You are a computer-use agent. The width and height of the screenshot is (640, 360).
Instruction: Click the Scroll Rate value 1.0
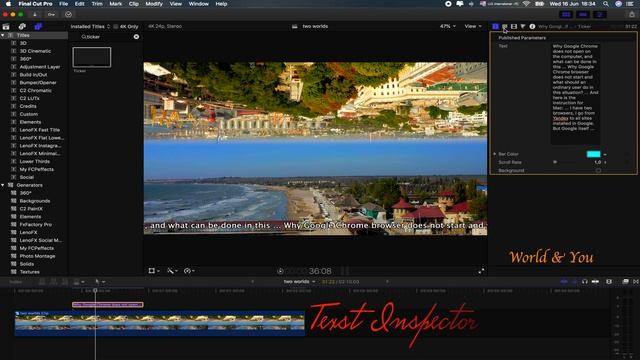(x=598, y=162)
